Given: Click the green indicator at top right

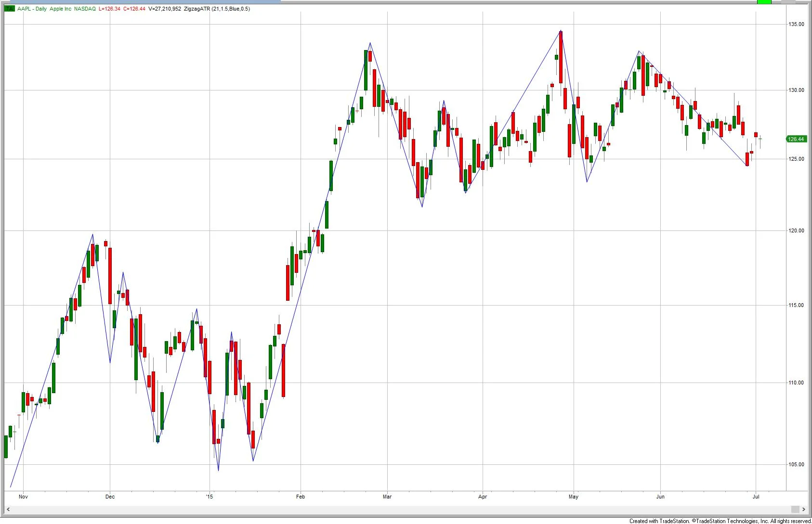Looking at the screenshot, I should coord(764,2).
